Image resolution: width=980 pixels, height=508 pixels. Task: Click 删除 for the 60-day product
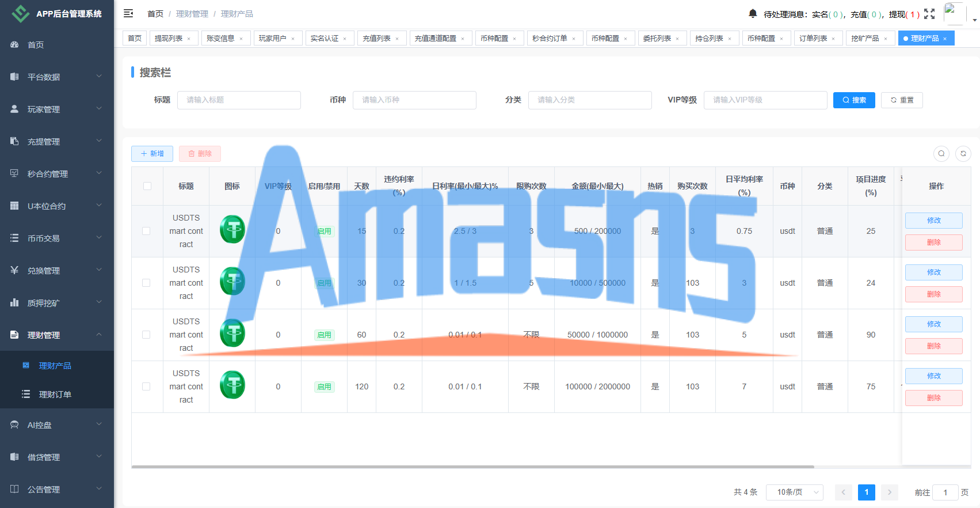tap(933, 346)
